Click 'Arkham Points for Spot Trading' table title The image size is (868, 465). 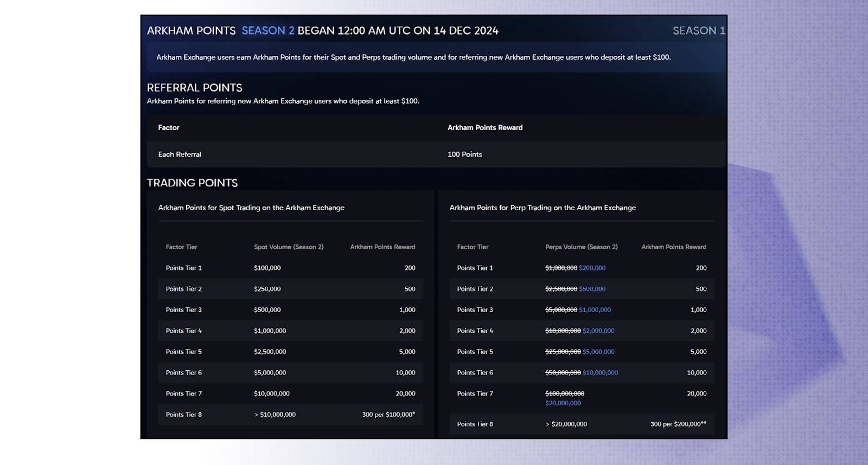point(251,208)
